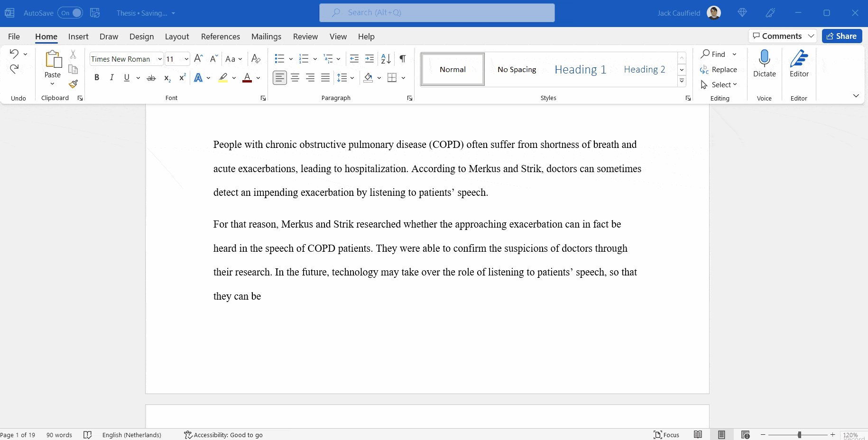Open the line spacing dropdown
This screenshot has width=868, height=440.
(352, 78)
